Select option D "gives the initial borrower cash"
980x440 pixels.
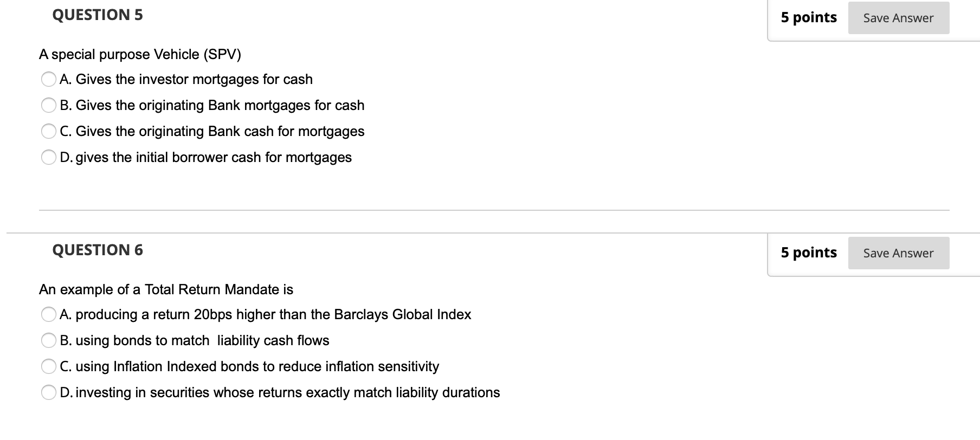[49, 157]
